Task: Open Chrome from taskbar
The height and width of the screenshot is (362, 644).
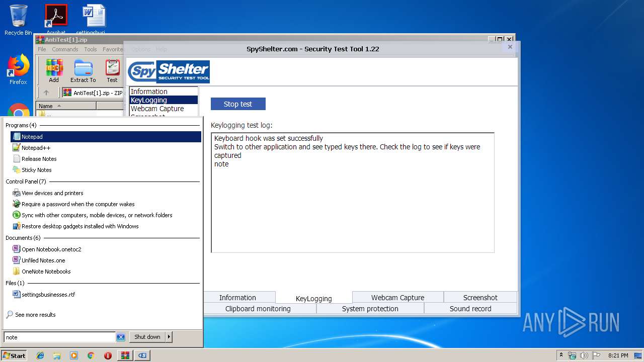Action: [91, 355]
